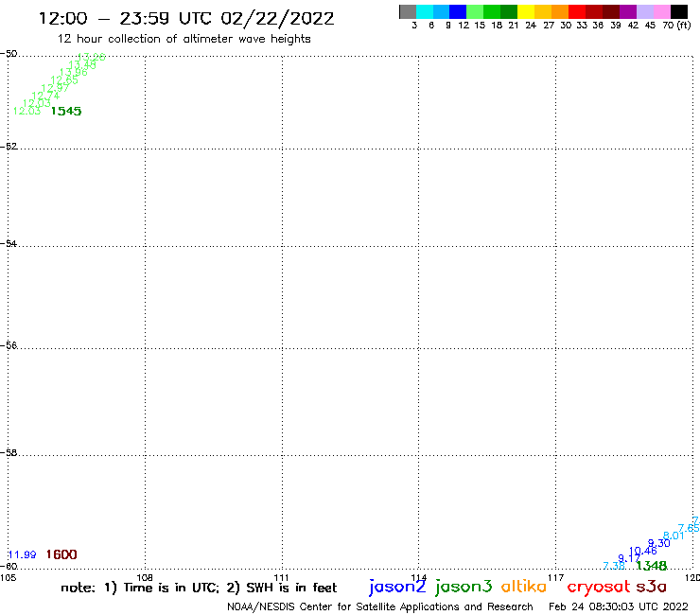Pick the purple swatch before 42

point(628,12)
